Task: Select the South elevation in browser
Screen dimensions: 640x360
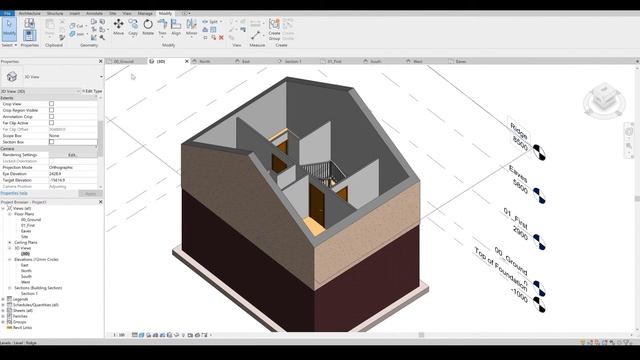Action: [x=26, y=276]
